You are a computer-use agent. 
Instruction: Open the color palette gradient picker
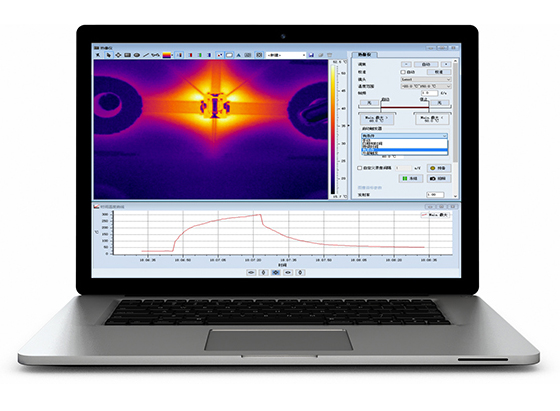[167, 55]
